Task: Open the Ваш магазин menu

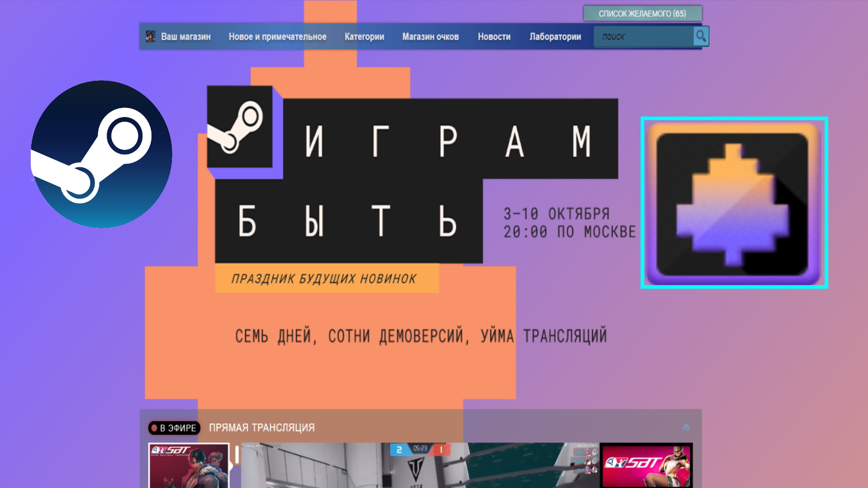Action: coord(186,37)
